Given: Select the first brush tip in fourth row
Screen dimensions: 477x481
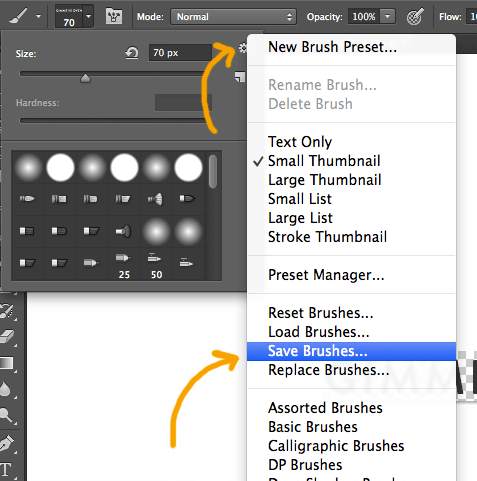Looking at the screenshot, I should pos(27,263).
